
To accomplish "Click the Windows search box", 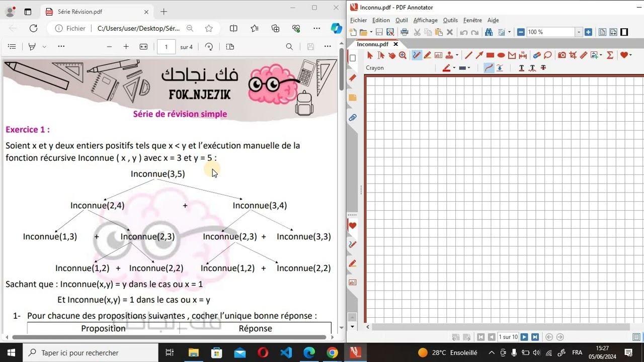I will pyautogui.click(x=91, y=353).
